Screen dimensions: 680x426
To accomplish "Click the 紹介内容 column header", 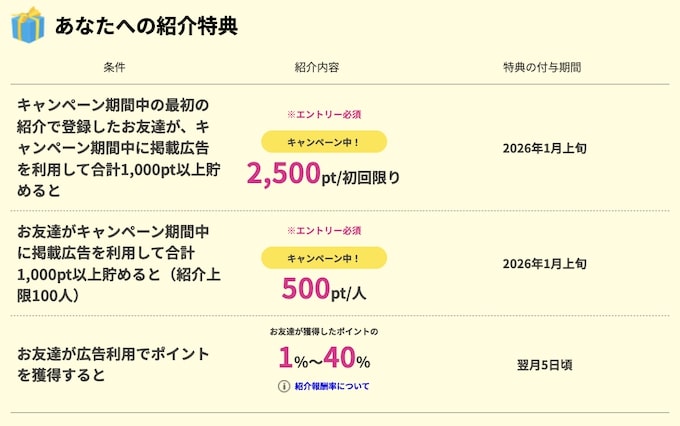I will (x=317, y=67).
